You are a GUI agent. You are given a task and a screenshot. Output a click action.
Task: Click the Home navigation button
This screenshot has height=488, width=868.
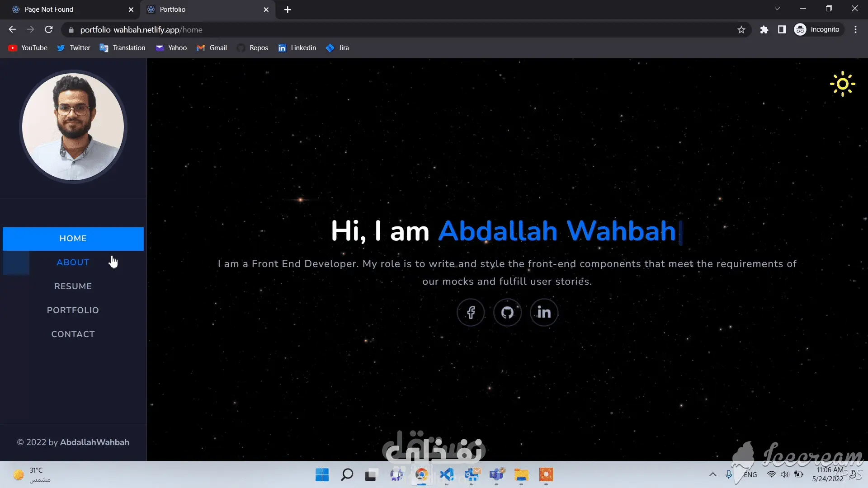coord(73,239)
